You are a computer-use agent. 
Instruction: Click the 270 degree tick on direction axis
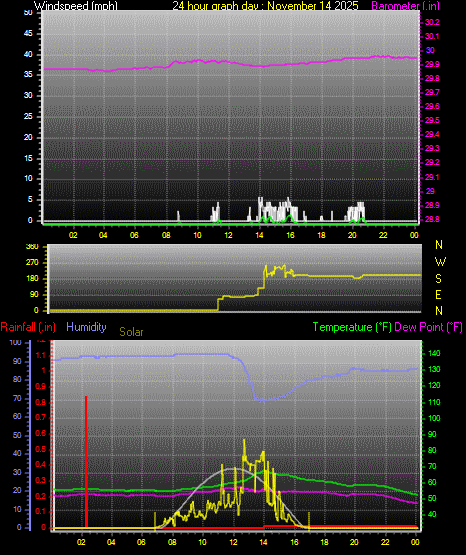(x=32, y=263)
